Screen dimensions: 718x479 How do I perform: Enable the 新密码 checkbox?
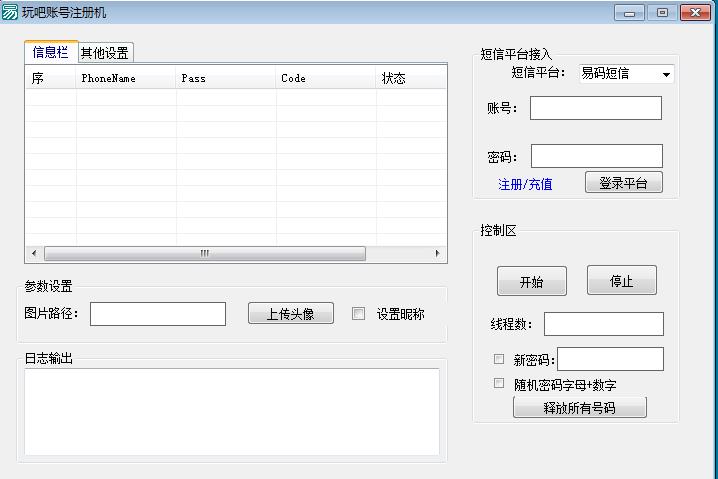(499, 359)
